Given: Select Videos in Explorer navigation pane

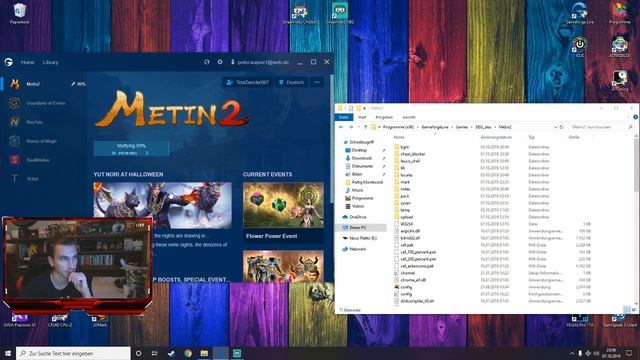Looking at the screenshot, I should click(358, 206).
